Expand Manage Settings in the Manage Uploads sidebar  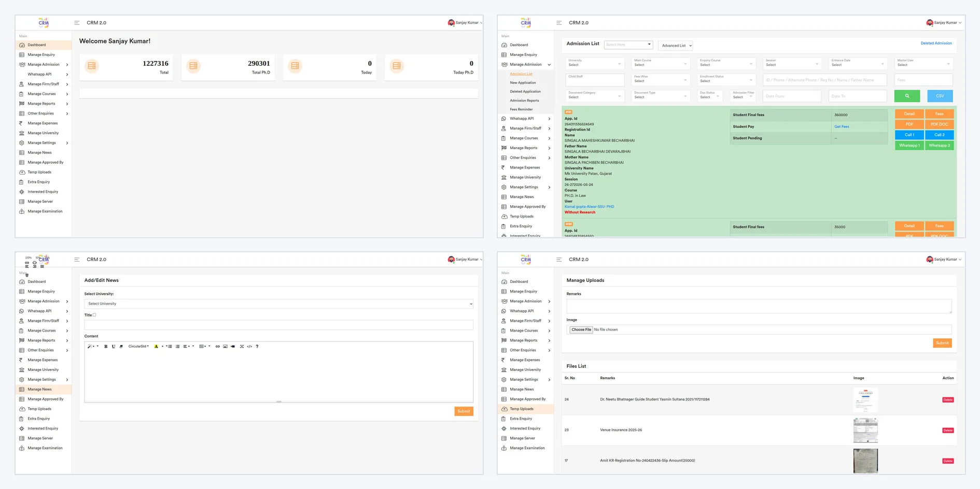click(x=526, y=380)
